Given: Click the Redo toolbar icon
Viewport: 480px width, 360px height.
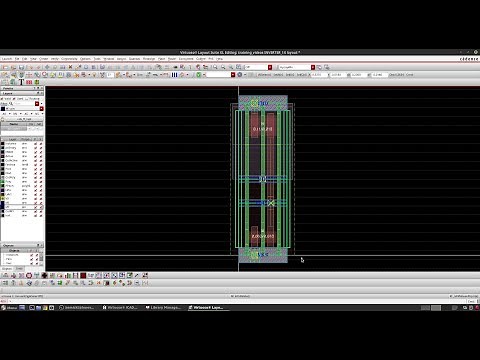Looking at the screenshot, I should [38, 67].
